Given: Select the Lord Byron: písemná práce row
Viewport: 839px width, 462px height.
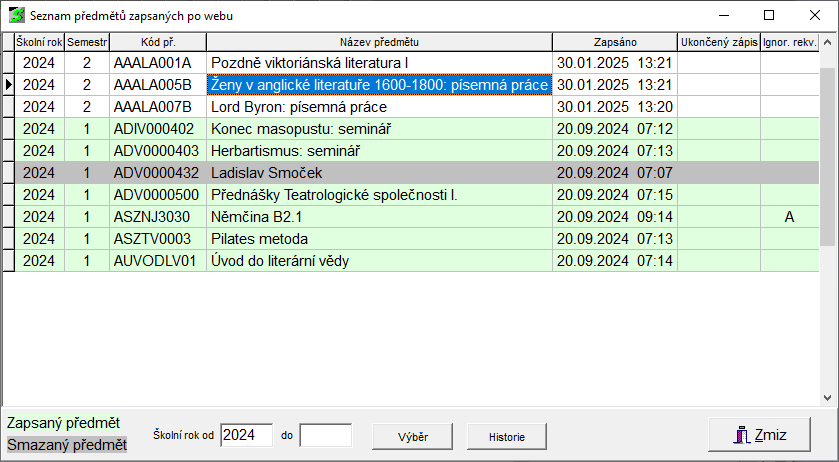Looking at the screenshot, I should pyautogui.click(x=379, y=107).
